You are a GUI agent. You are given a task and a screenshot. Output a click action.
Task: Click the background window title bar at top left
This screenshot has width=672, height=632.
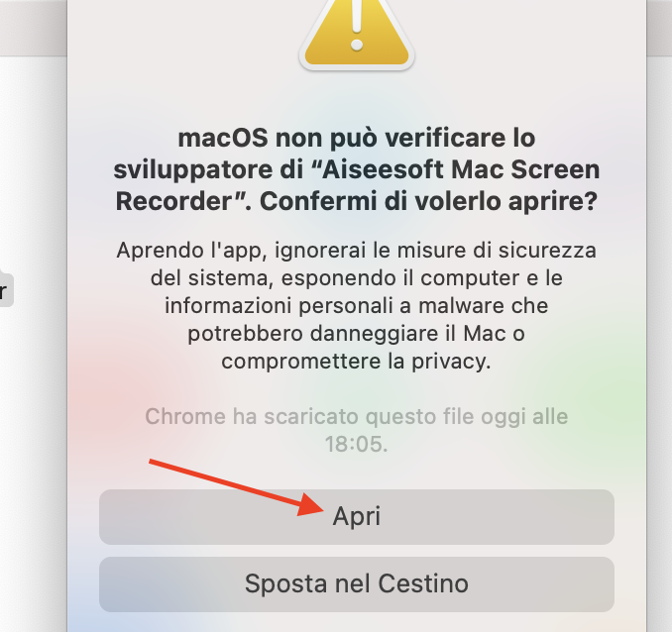pos(34,28)
